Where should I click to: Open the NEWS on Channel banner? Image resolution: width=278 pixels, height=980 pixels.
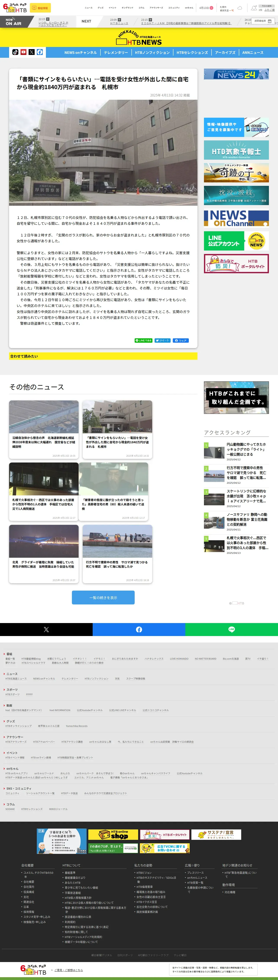click(x=236, y=218)
